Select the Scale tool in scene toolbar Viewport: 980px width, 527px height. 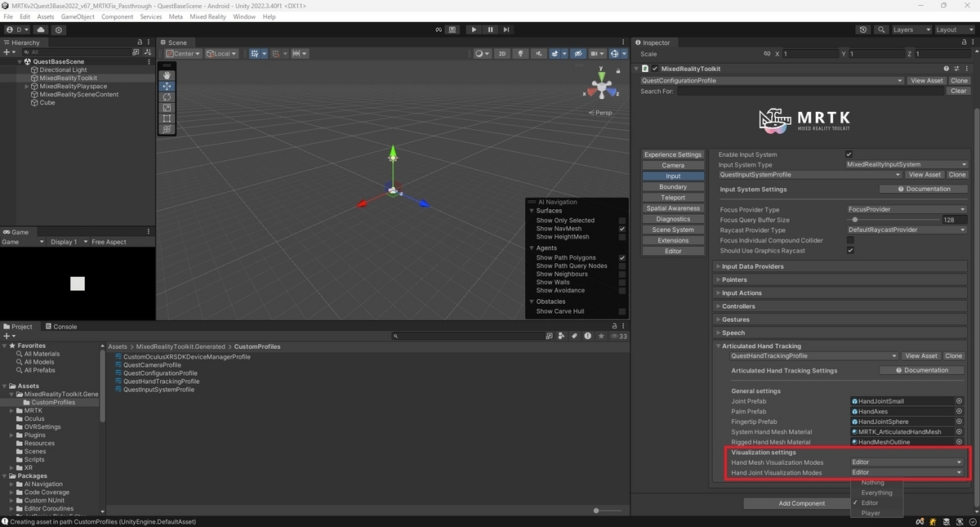tap(167, 108)
